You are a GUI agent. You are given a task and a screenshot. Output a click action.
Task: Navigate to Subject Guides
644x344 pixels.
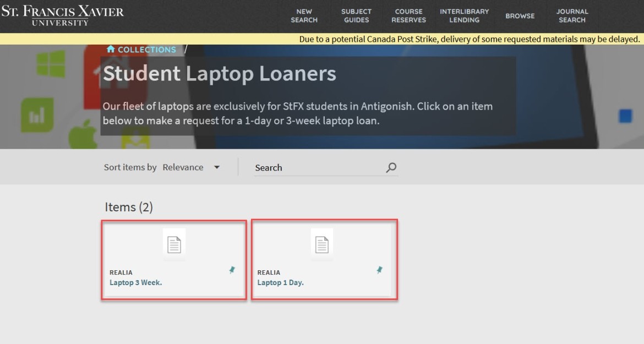(356, 15)
